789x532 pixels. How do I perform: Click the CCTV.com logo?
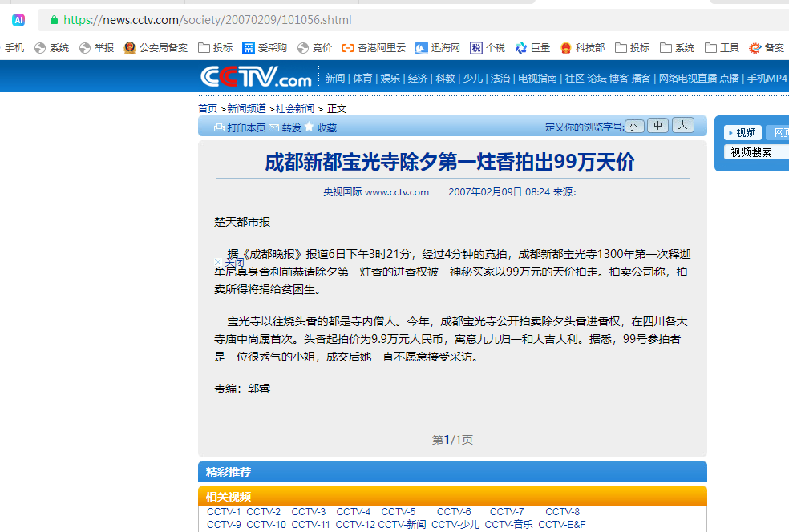[x=256, y=77]
